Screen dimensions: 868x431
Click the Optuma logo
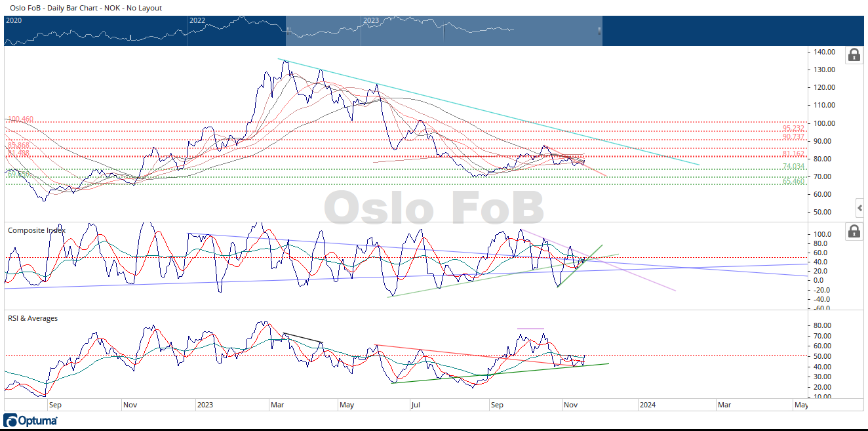31,421
